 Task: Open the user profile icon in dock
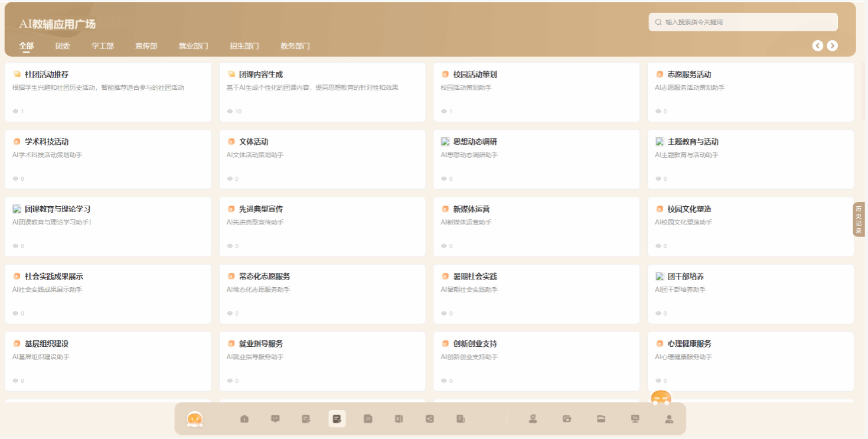click(x=669, y=419)
